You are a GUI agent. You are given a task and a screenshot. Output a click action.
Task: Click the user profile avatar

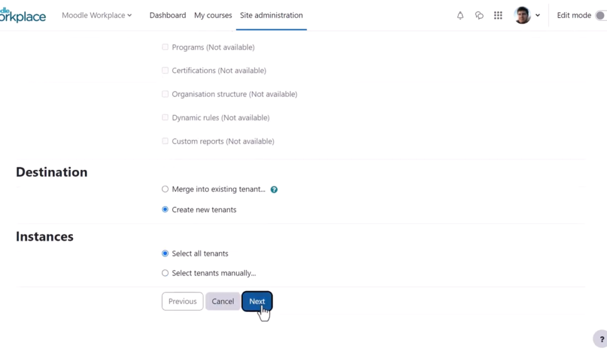(x=522, y=15)
